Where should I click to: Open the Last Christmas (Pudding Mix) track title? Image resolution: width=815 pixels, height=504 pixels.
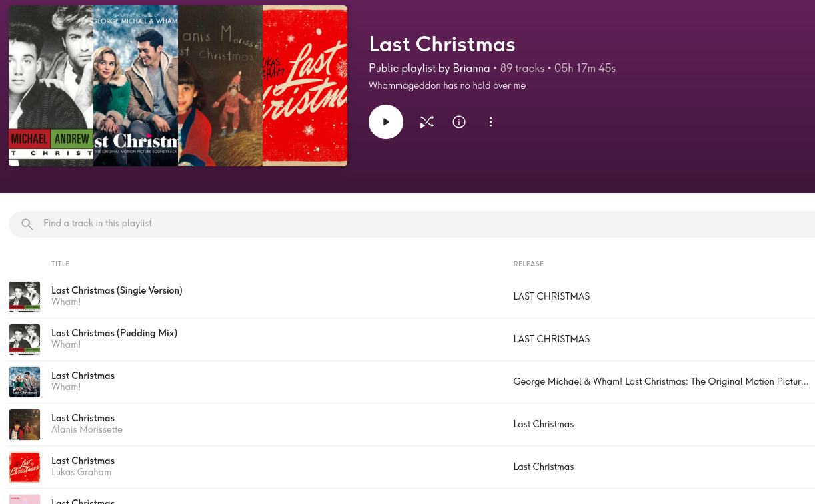114,333
